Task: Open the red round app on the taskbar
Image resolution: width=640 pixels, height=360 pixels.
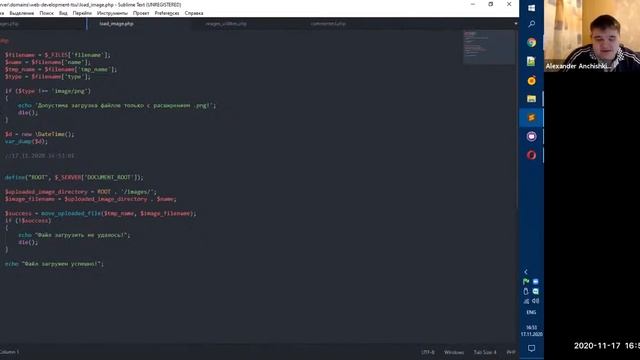Action: tap(531, 155)
